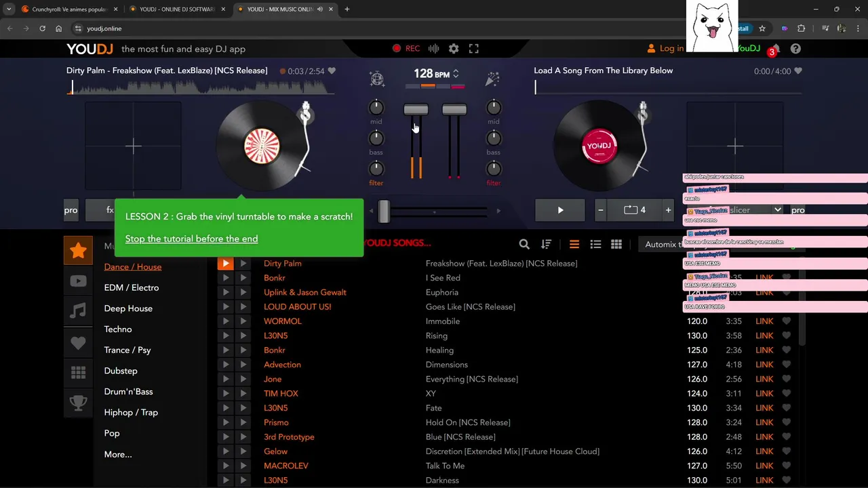Open the help question mark icon
The image size is (868, 488).
(795, 49)
